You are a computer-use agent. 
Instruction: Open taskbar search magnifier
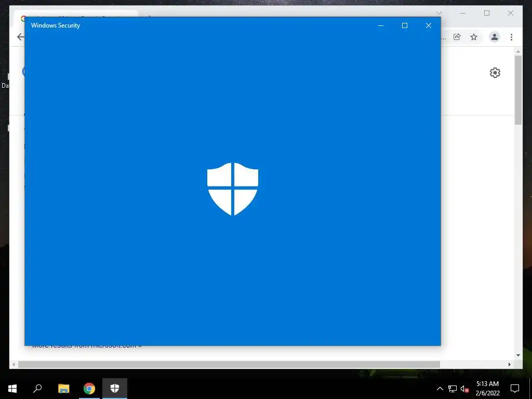point(37,389)
